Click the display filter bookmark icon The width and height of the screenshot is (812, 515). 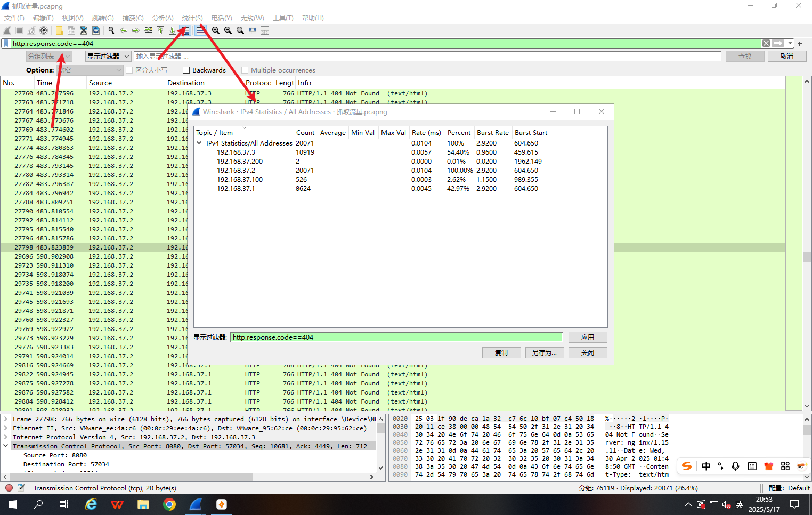tap(6, 44)
